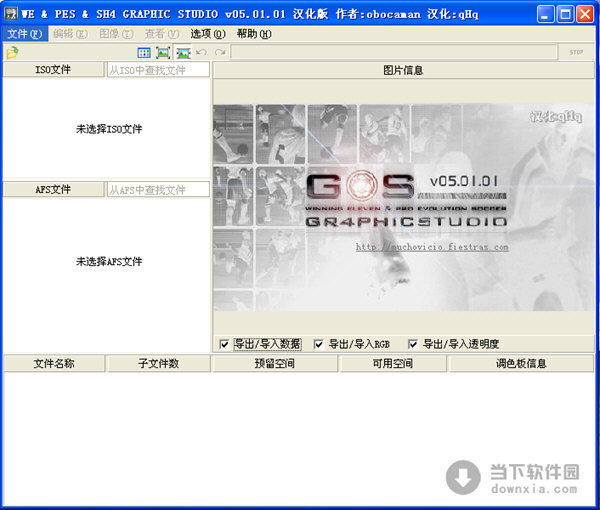Click the thumbnail grid view icon
This screenshot has height=510, width=600.
(x=144, y=53)
